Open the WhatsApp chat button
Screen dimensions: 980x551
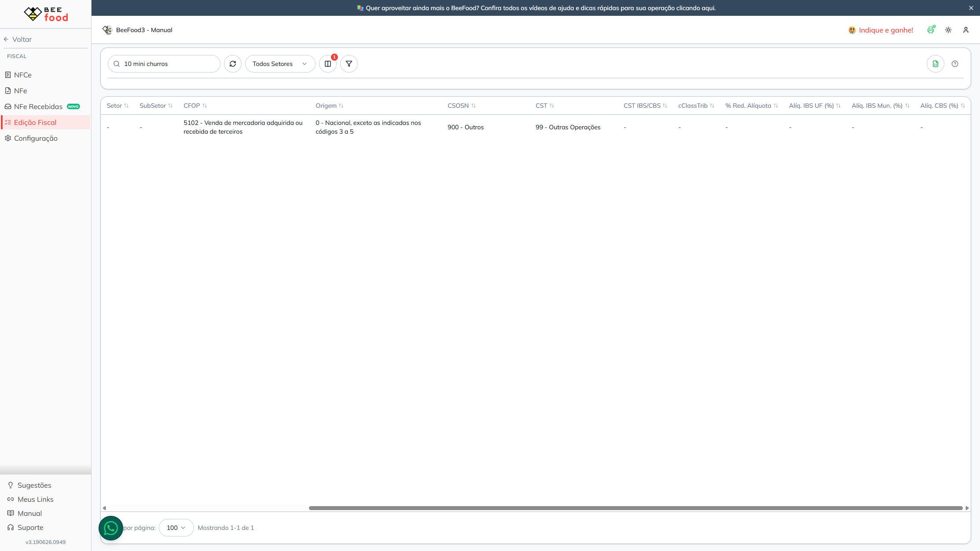(111, 528)
